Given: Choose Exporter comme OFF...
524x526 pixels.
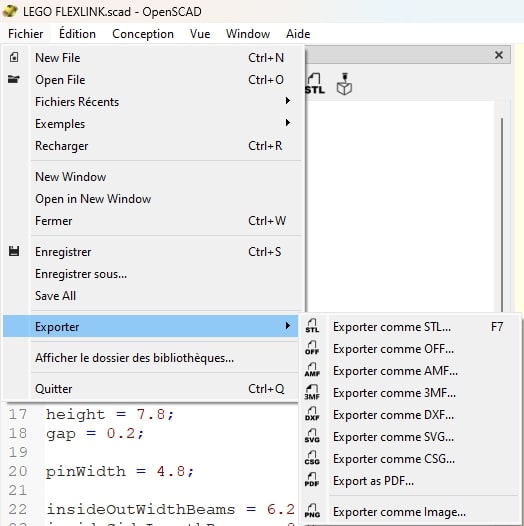Looking at the screenshot, I should [x=410, y=349].
